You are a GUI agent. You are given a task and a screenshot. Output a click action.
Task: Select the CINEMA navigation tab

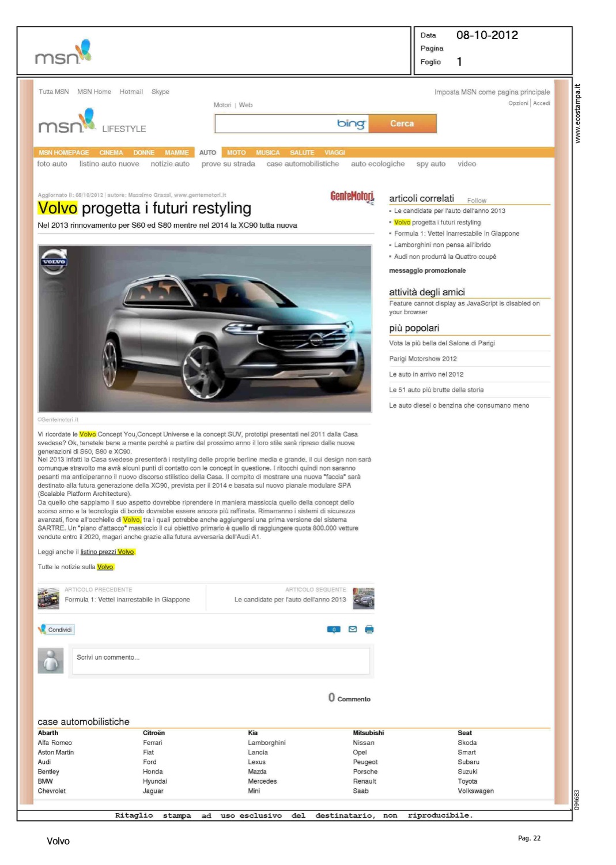(111, 153)
